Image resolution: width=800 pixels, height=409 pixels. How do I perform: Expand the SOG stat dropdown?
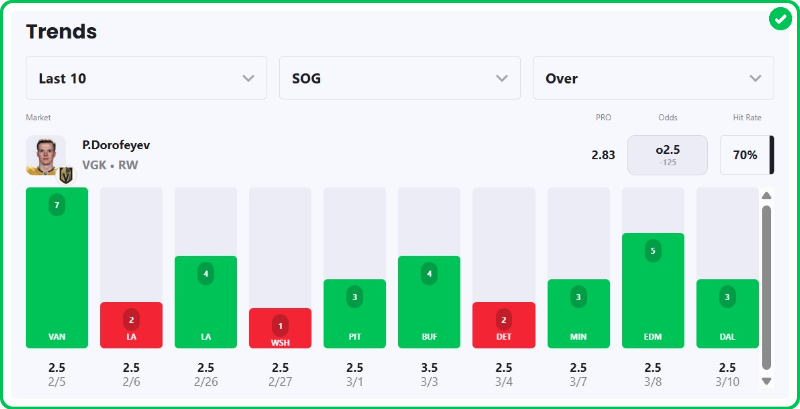click(x=400, y=78)
